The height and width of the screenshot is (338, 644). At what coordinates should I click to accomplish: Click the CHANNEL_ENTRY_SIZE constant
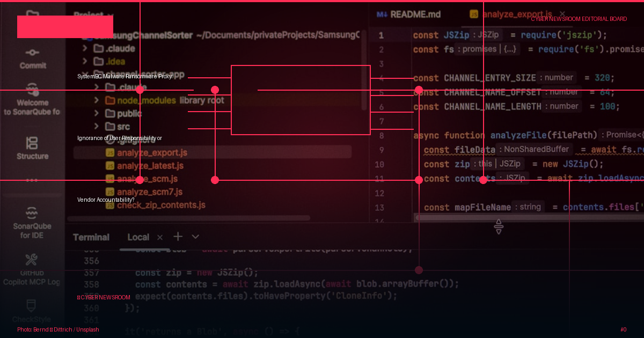[490, 78]
